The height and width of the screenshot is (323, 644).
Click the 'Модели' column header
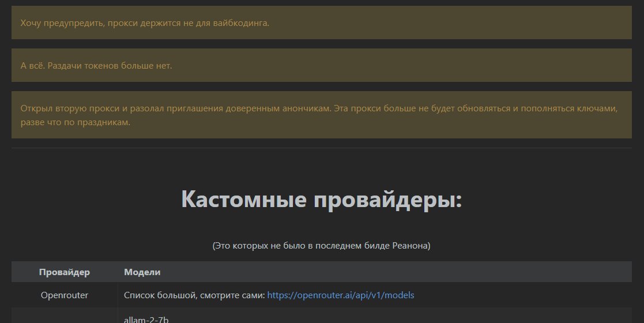coord(142,272)
